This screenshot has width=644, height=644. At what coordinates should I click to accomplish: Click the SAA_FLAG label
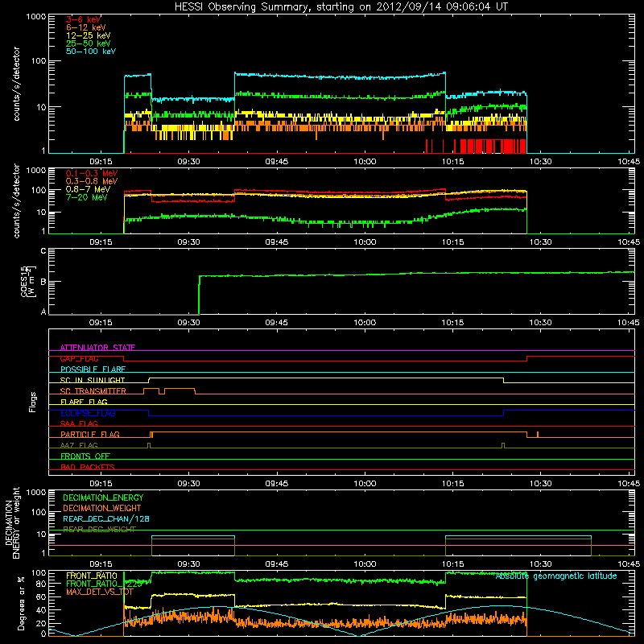tap(79, 423)
